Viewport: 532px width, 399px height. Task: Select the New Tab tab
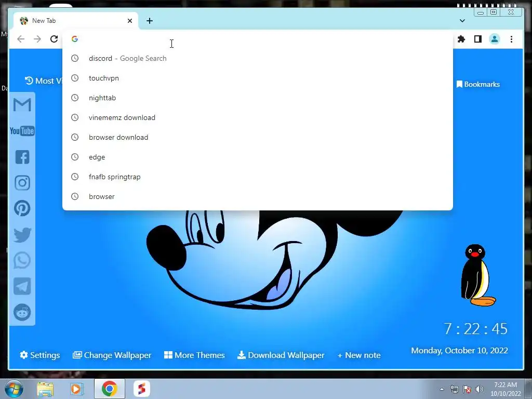(x=76, y=21)
